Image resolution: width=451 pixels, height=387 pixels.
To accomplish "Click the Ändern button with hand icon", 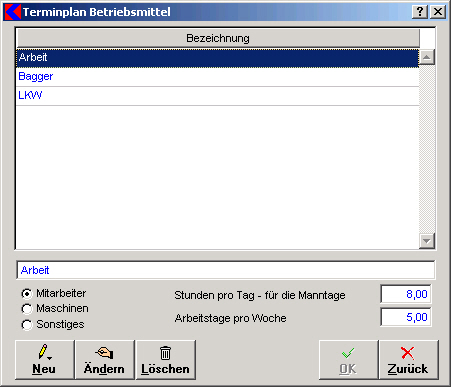I will pos(105,360).
